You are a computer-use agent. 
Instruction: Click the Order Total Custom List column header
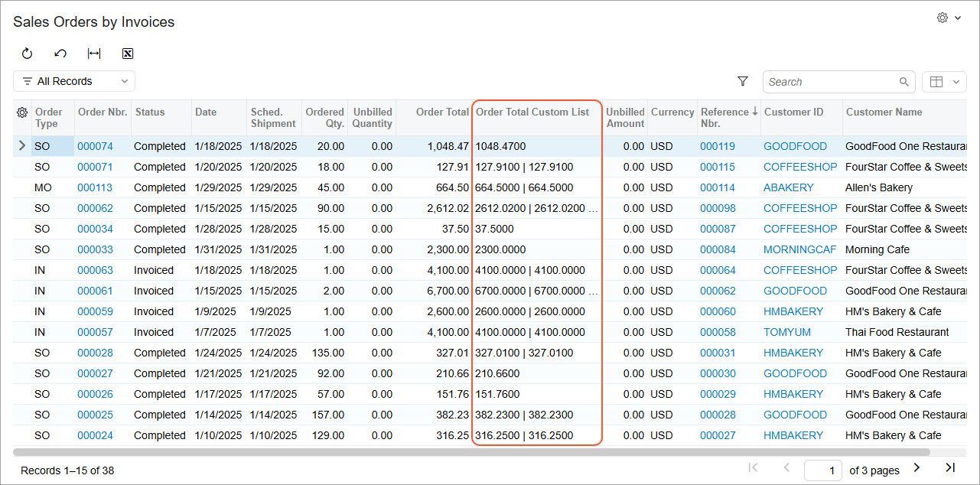point(532,112)
